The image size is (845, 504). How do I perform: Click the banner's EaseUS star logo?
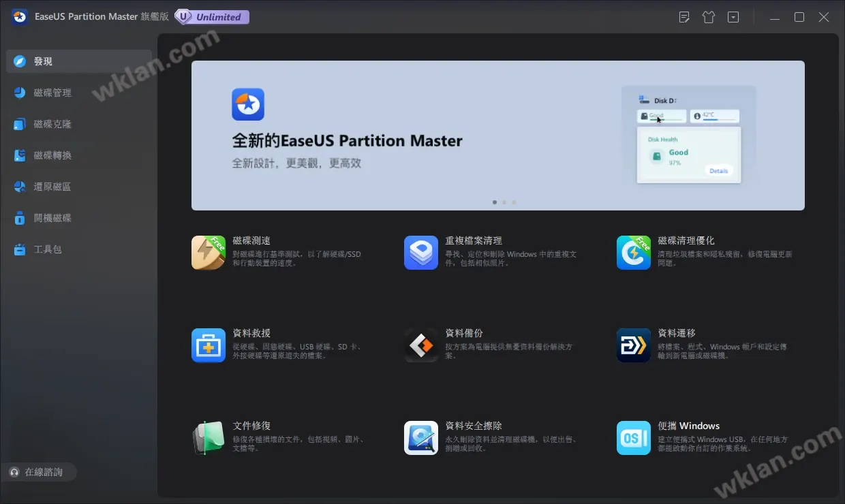248,104
